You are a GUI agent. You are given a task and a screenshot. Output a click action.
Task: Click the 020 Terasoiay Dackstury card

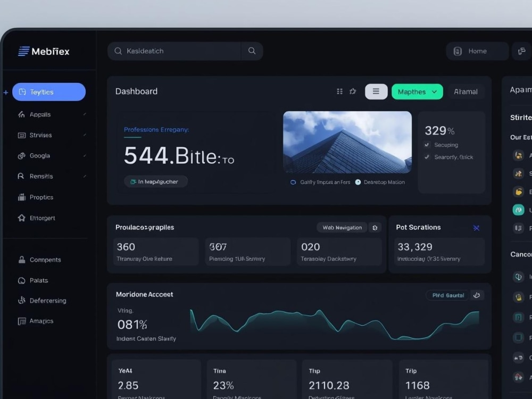pyautogui.click(x=339, y=252)
